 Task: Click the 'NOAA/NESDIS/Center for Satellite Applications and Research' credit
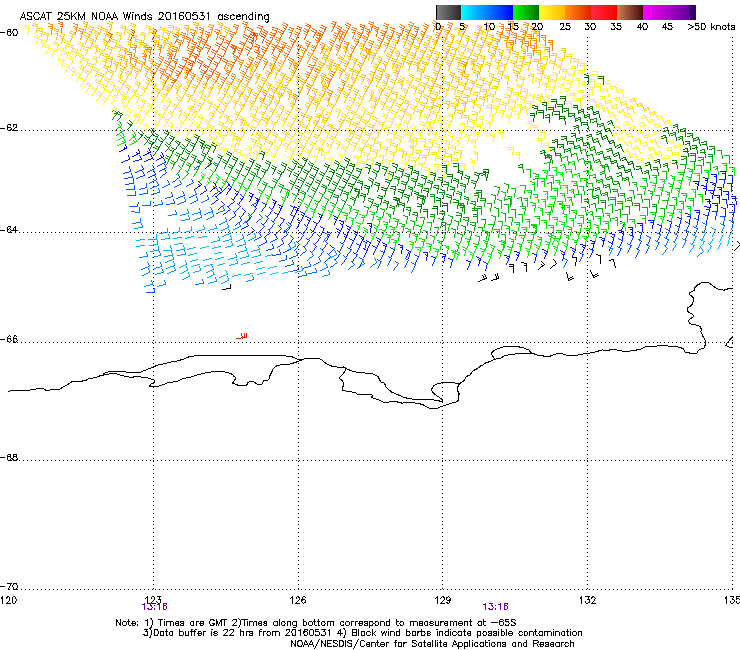[432, 644]
